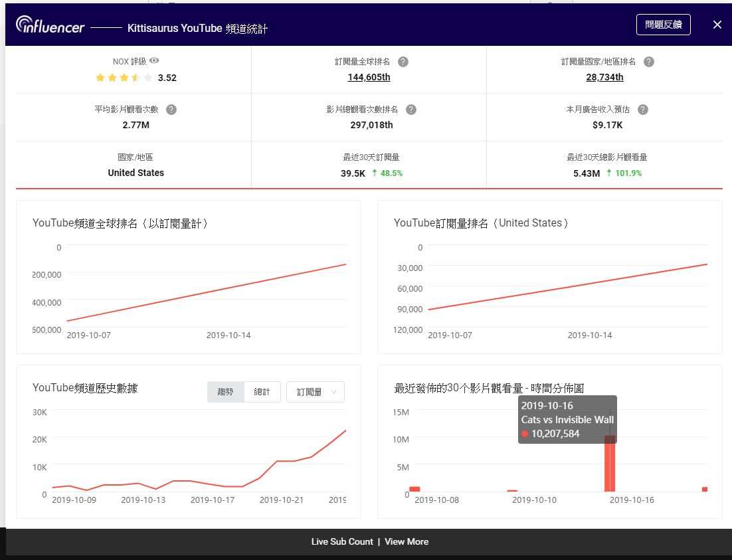
Task: Click help icon next to global subscriber rank
Action: pyautogui.click(x=403, y=62)
